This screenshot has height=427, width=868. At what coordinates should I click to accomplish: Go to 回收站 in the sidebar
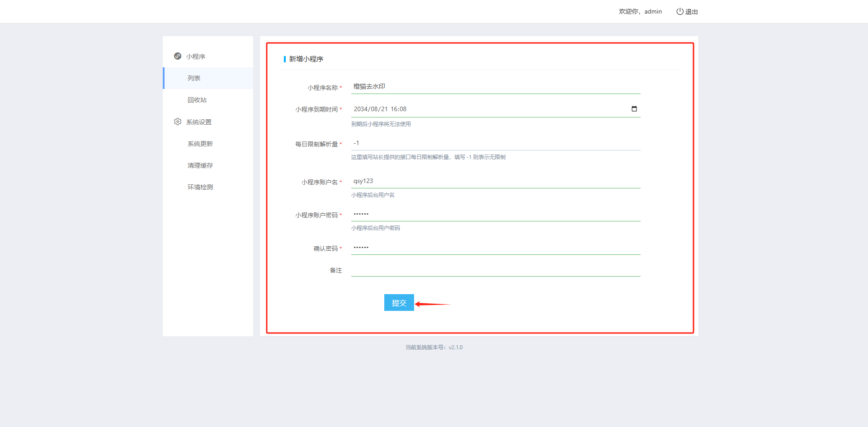click(197, 100)
